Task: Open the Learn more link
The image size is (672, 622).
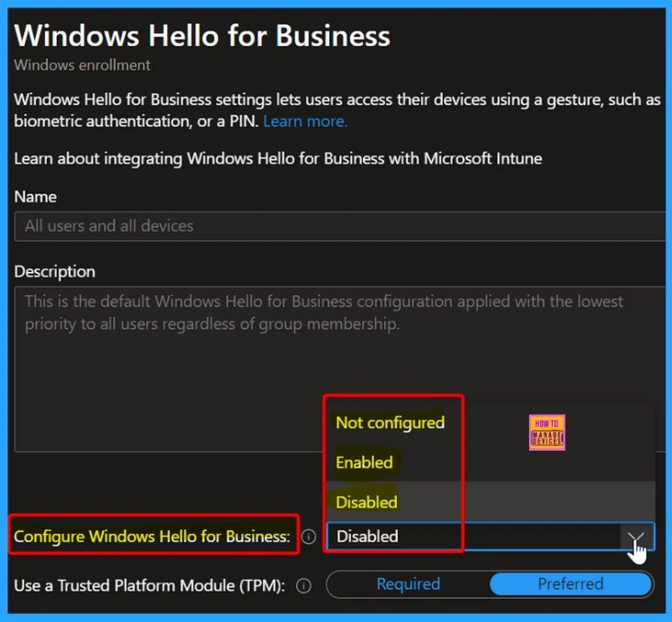Action: pyautogui.click(x=304, y=121)
